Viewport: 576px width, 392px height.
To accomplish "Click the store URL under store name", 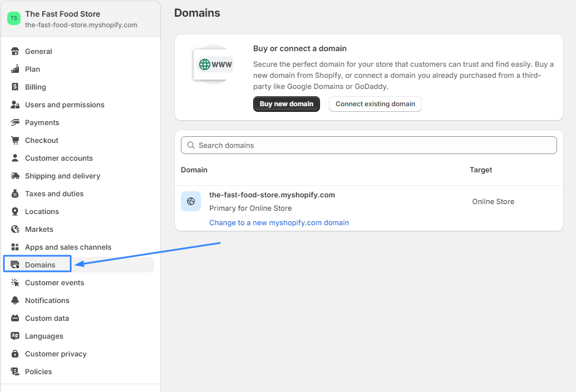I will click(81, 25).
